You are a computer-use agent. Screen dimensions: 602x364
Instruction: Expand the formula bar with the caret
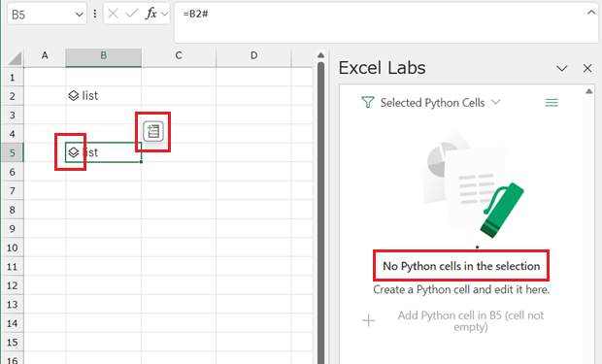click(591, 13)
